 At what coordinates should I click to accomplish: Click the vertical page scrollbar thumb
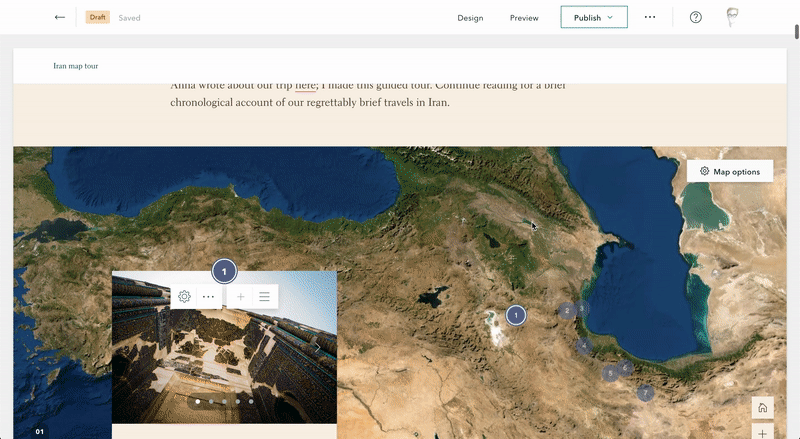coord(796,31)
